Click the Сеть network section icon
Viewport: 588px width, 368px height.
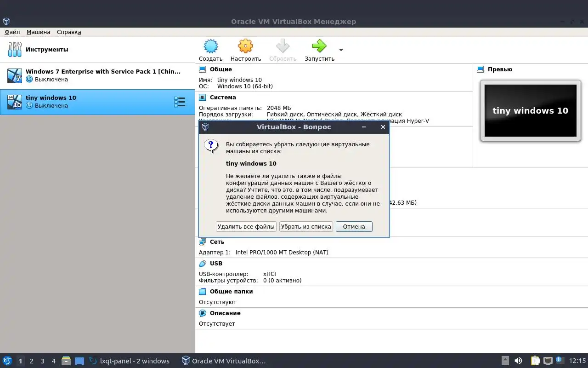tap(203, 242)
